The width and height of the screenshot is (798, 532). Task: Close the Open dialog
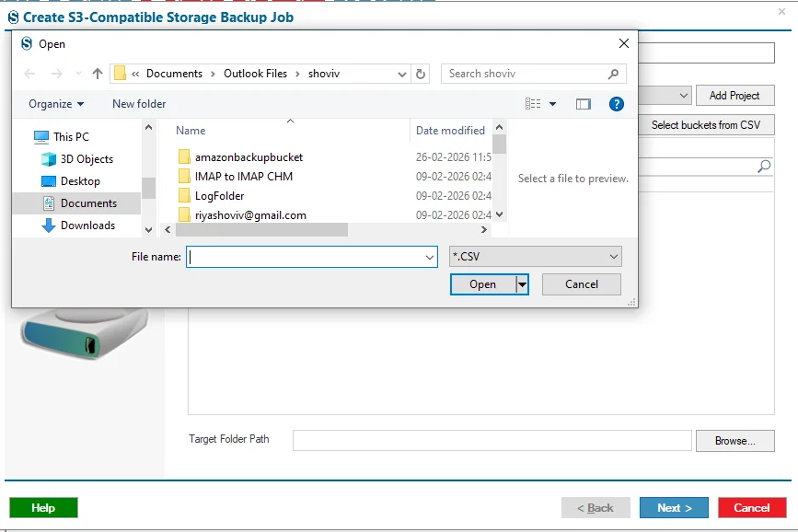coord(624,43)
